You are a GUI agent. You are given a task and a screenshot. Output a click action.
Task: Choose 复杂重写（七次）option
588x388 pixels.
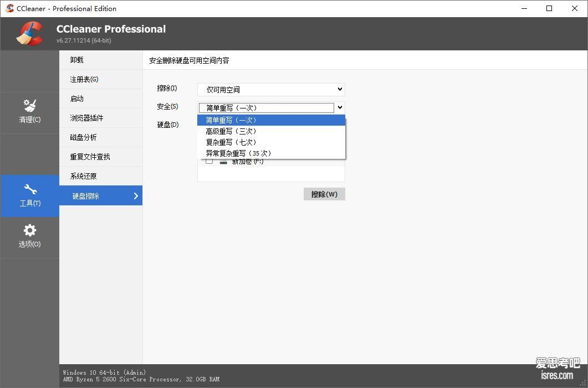(271, 142)
